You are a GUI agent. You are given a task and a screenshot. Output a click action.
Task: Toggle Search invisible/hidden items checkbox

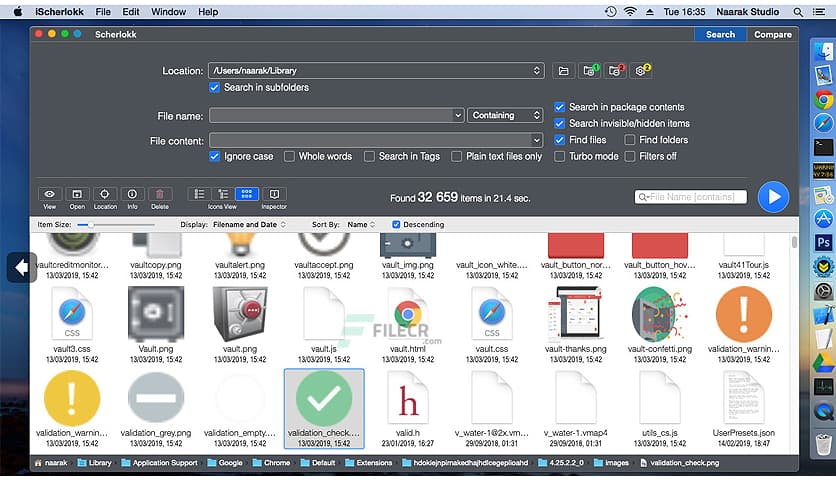559,124
